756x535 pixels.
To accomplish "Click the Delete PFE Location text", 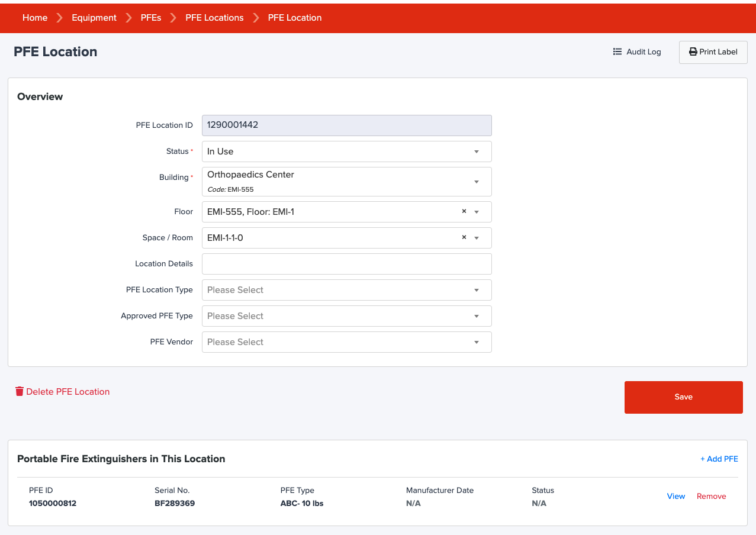I will [68, 392].
